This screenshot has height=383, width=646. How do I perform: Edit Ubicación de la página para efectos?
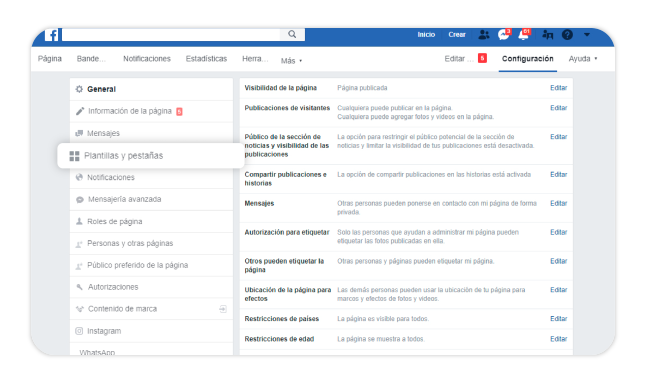pos(559,290)
